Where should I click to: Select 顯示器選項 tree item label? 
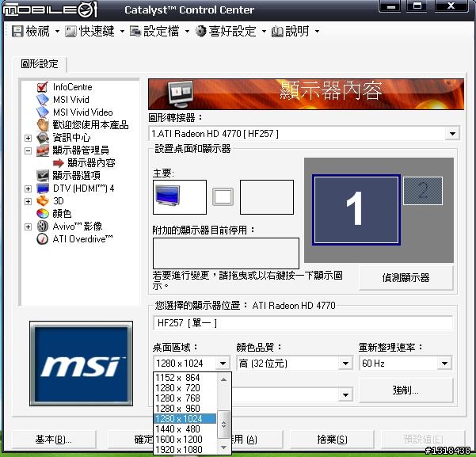[77, 176]
